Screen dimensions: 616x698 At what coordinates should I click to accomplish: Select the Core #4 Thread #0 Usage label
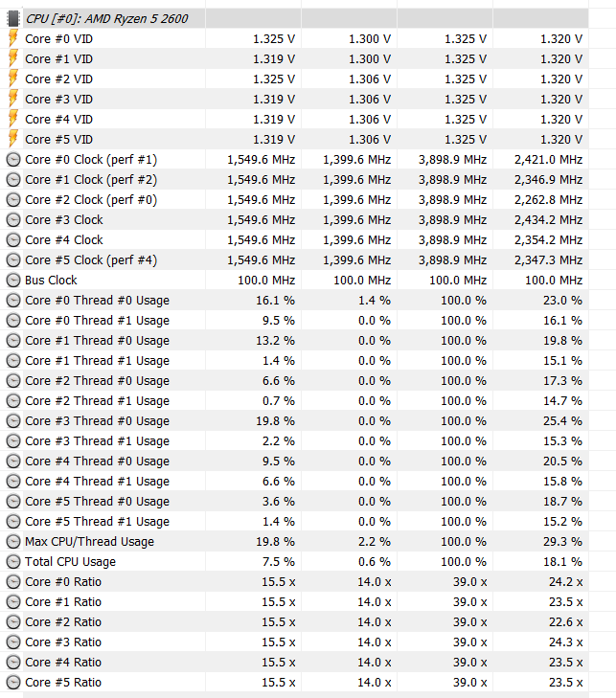click(x=97, y=462)
